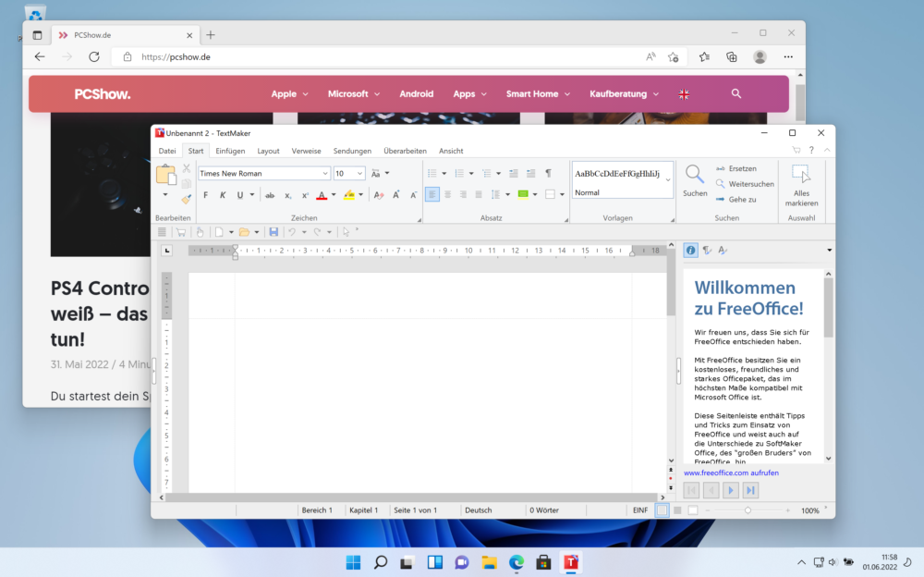This screenshot has height=577, width=924.
Task: Click the search magnifier on PCShow website header
Action: [736, 93]
